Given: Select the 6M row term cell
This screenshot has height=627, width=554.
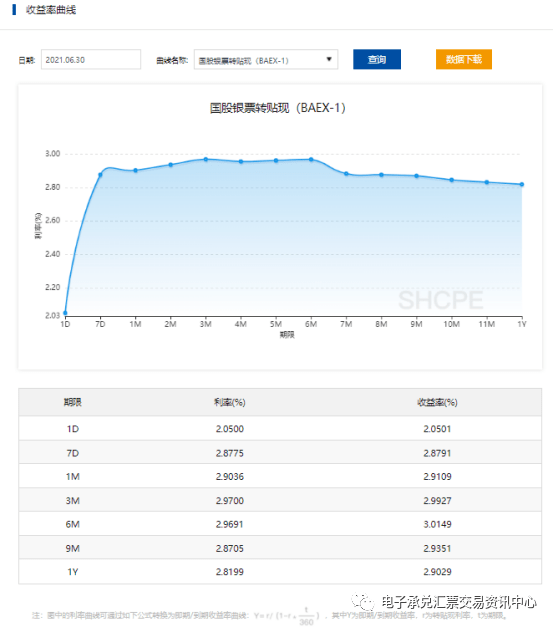Looking at the screenshot, I should coord(73,524).
